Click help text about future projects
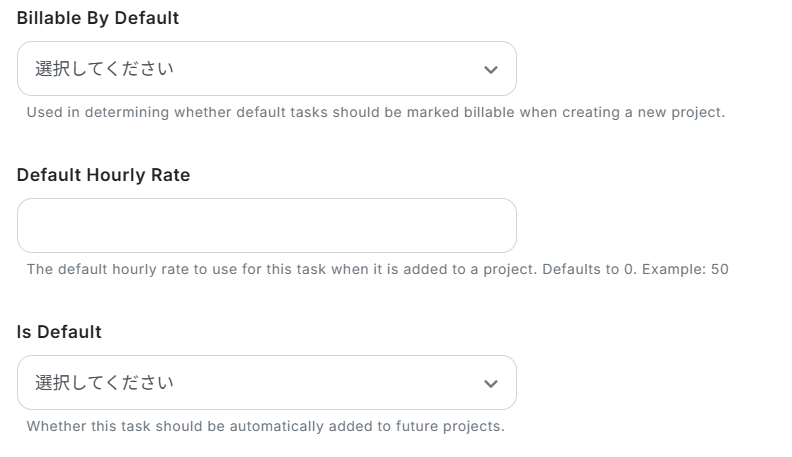 click(x=265, y=426)
